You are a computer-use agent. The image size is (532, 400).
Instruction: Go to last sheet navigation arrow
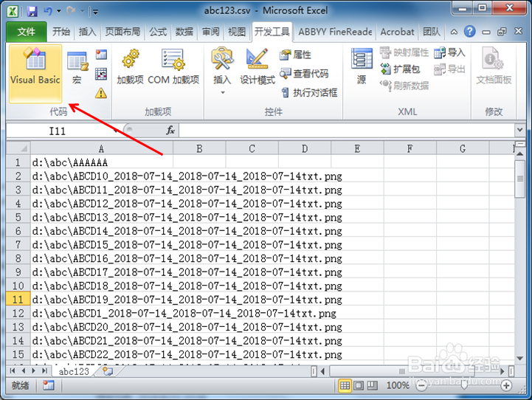[x=44, y=370]
